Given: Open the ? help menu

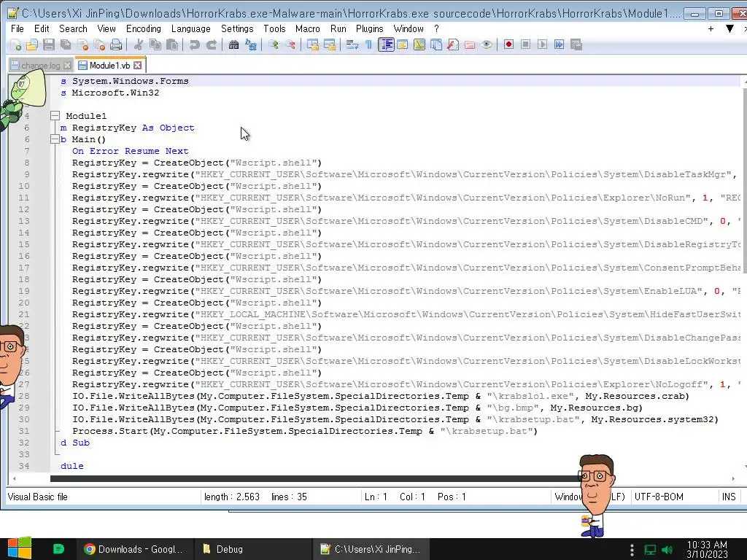Looking at the screenshot, I should coord(436,28).
